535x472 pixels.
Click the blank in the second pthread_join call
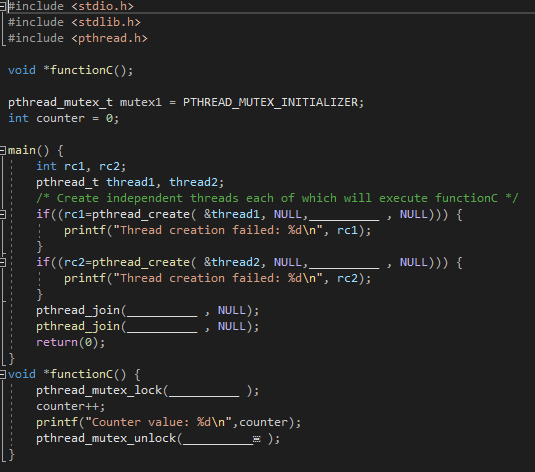[x=162, y=328]
